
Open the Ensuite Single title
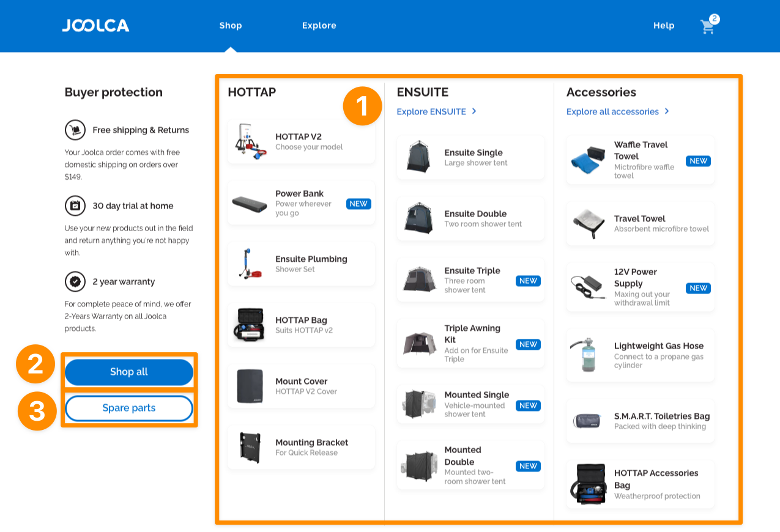click(474, 152)
